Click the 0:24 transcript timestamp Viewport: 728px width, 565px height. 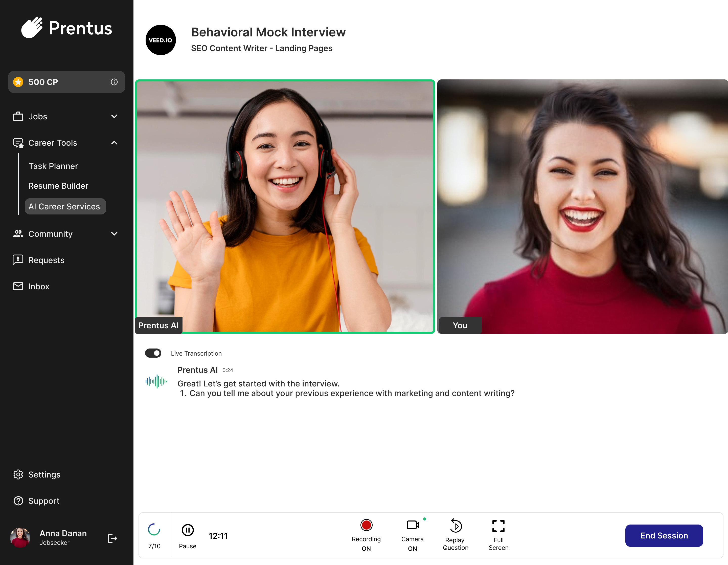[x=228, y=370]
